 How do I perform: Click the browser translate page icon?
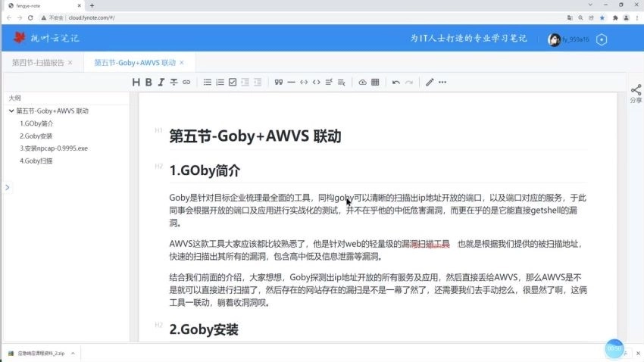point(570,18)
